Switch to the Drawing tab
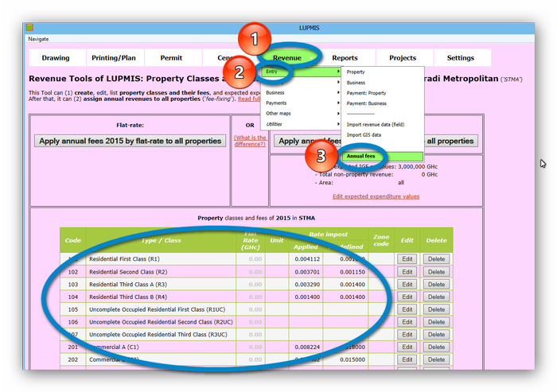 pos(56,58)
